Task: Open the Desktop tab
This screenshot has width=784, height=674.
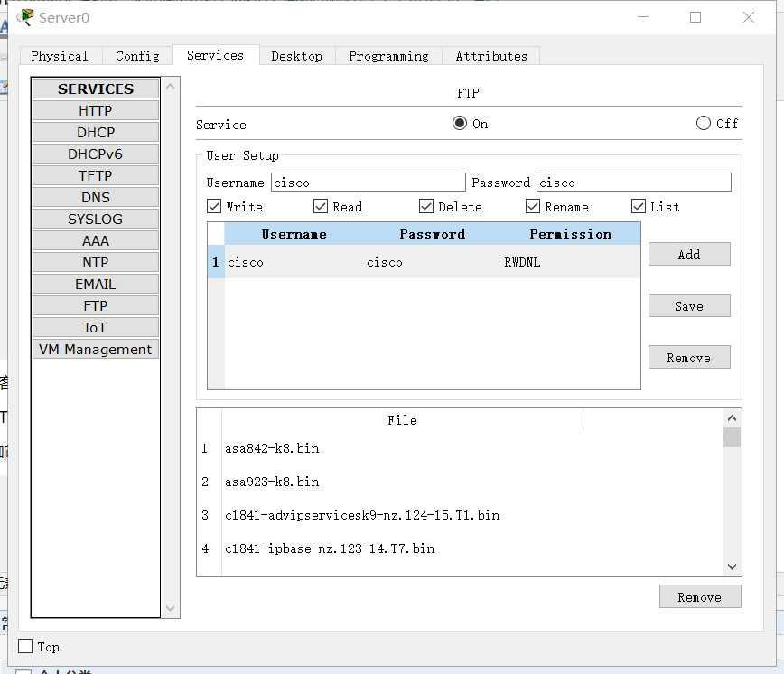Action: [297, 56]
